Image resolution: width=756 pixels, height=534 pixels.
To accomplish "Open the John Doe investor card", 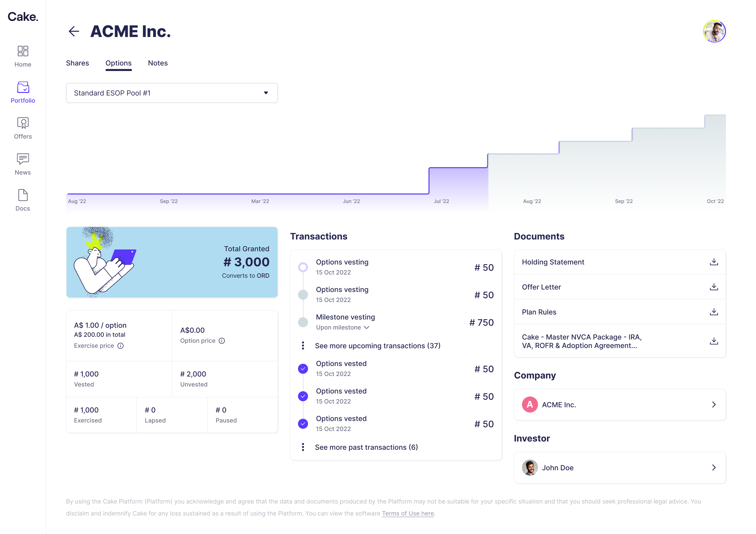I will point(620,467).
